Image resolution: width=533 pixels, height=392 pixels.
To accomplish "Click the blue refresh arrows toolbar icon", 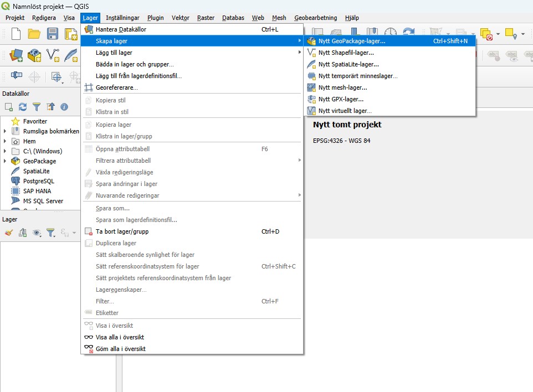I will [408, 31].
